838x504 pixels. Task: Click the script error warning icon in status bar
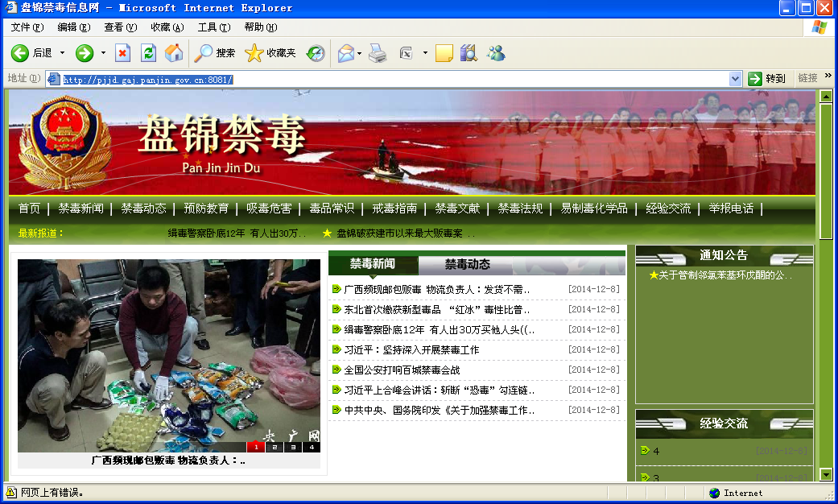[x=10, y=492]
